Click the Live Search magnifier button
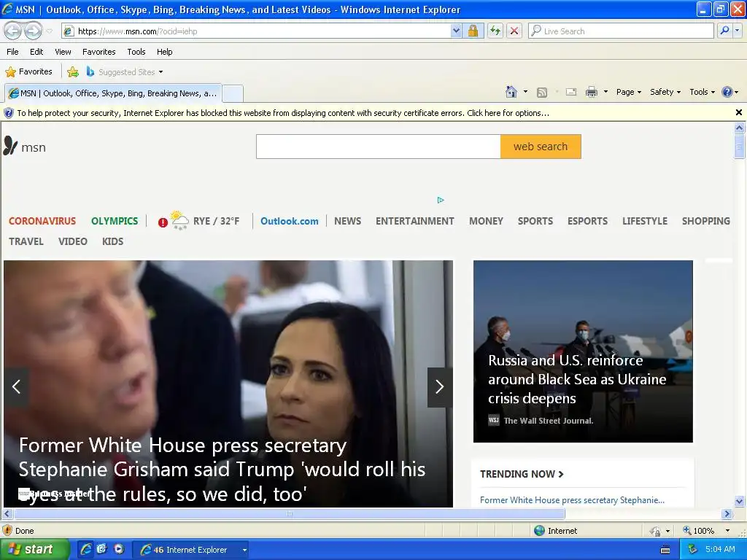This screenshot has width=747, height=560. coord(724,31)
